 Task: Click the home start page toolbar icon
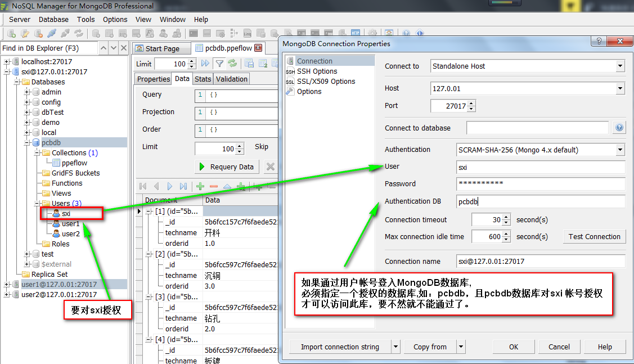coord(389,34)
